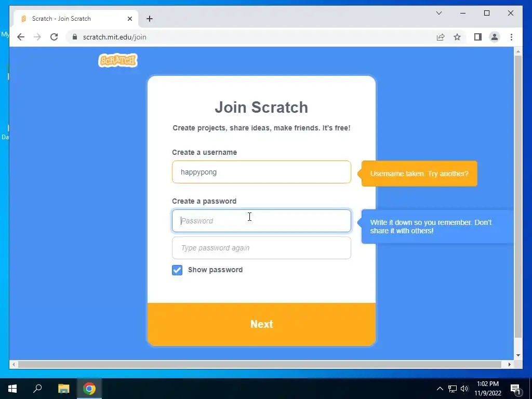
Task: Click the vertical scrollbar up arrow
Action: pos(518,51)
